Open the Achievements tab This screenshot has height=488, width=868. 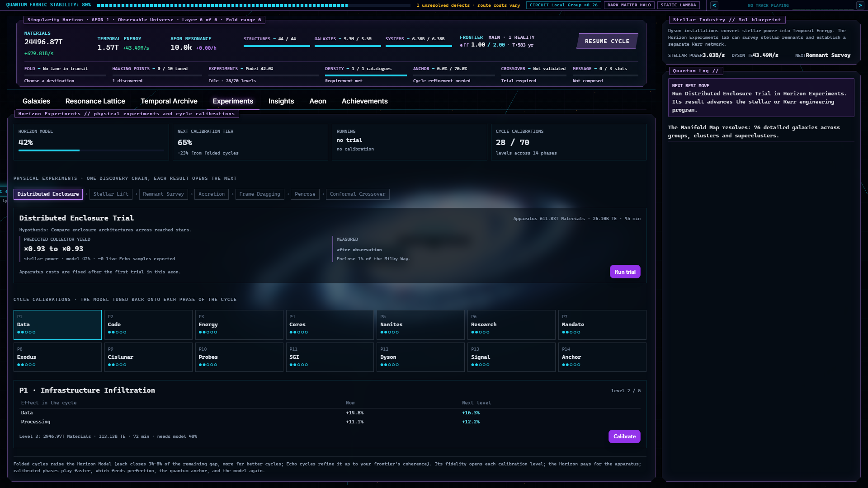coord(365,101)
